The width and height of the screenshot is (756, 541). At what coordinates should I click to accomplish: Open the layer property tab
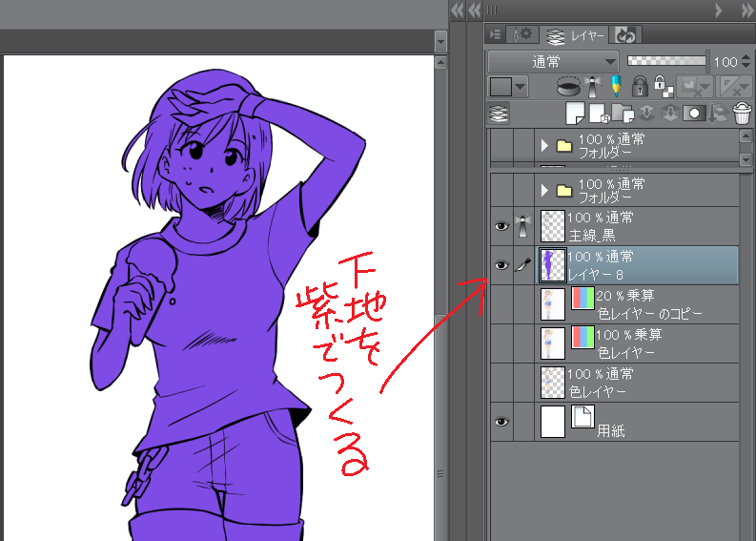click(x=522, y=35)
